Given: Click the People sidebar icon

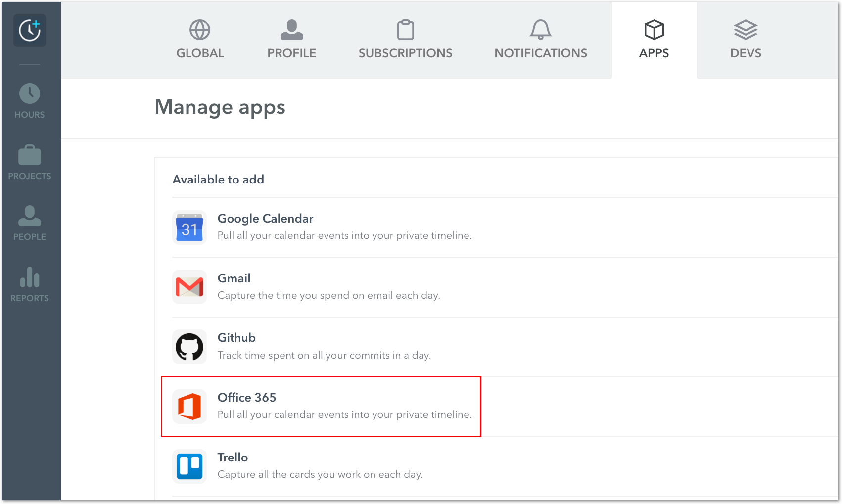Looking at the screenshot, I should pyautogui.click(x=29, y=217).
